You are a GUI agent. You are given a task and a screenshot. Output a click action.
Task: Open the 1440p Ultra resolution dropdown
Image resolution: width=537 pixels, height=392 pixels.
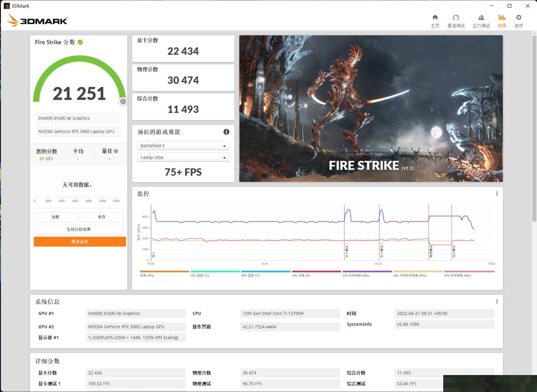click(183, 157)
